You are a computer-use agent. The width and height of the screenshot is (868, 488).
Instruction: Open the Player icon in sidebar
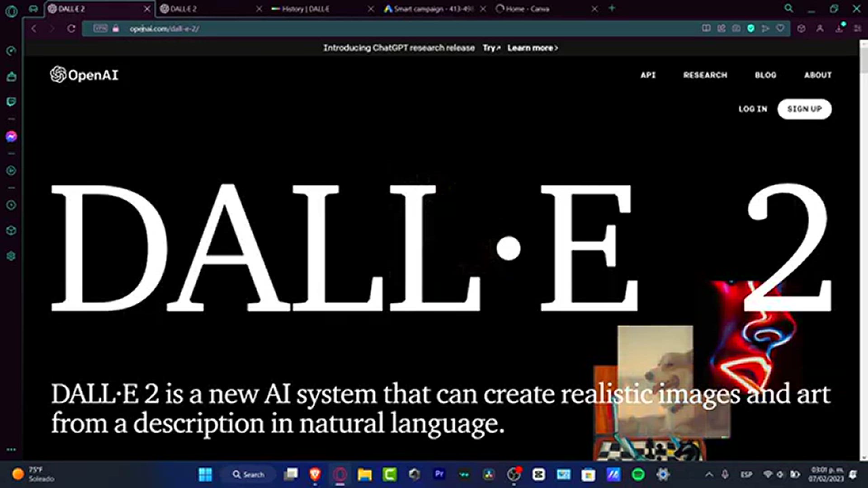pos(11,171)
